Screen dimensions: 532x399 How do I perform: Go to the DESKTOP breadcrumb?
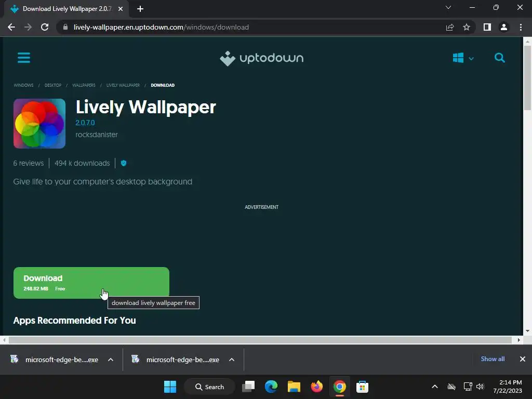pyautogui.click(x=53, y=85)
